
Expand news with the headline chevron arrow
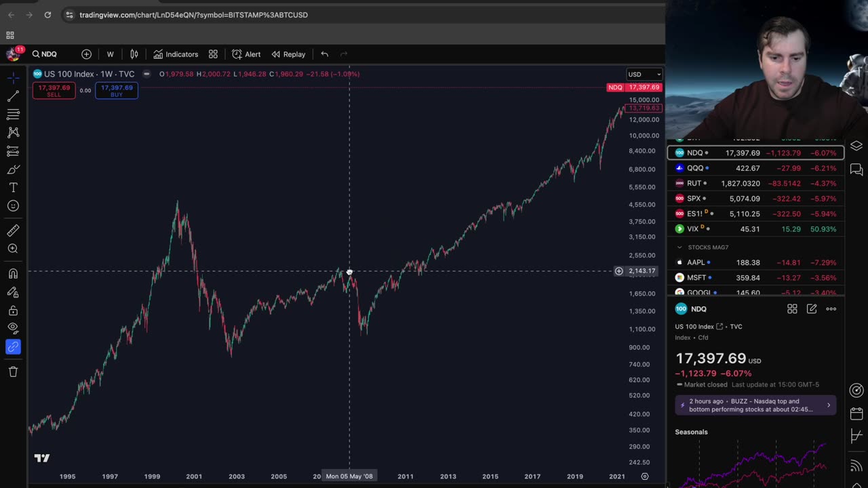pos(828,405)
